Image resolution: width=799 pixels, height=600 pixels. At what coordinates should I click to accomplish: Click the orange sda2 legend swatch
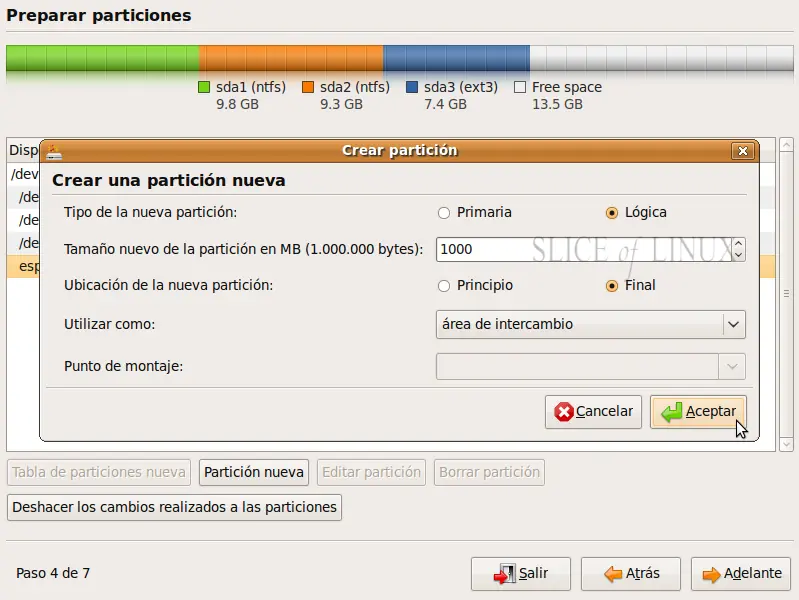(308, 88)
